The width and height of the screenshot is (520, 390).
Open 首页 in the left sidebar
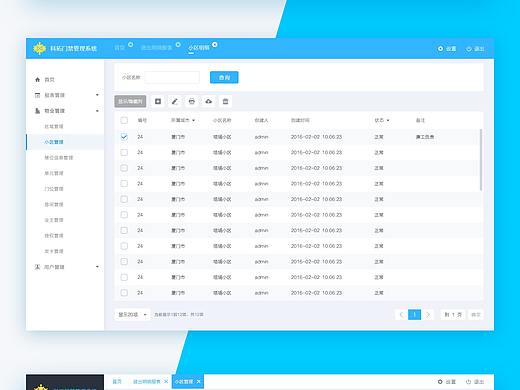tap(49, 80)
